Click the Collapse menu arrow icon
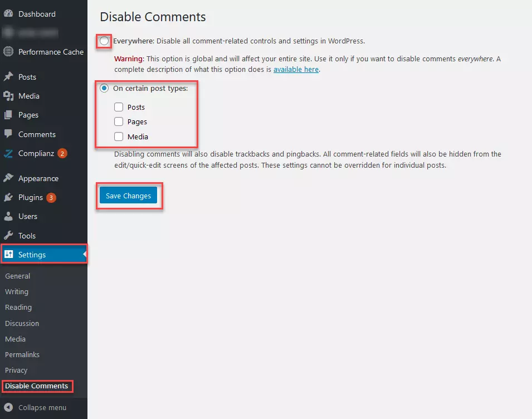 (x=8, y=407)
